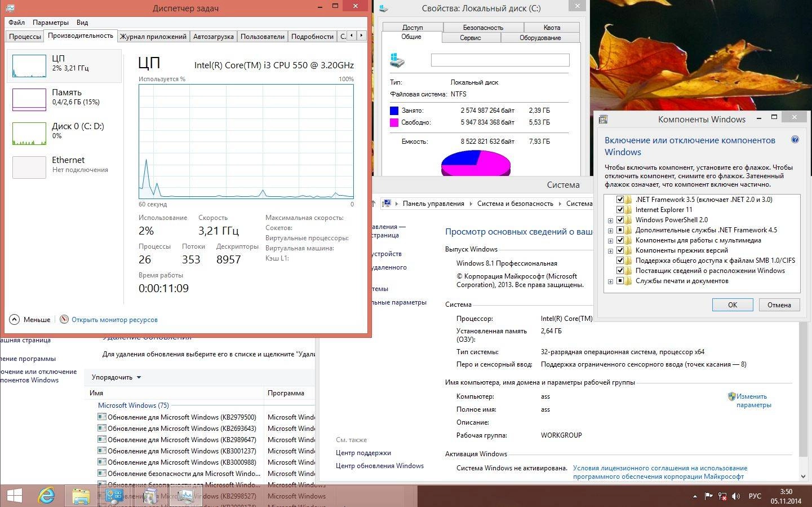Switch to Task Manager taskbar icon
This screenshot has height=507, width=812.
point(185,496)
